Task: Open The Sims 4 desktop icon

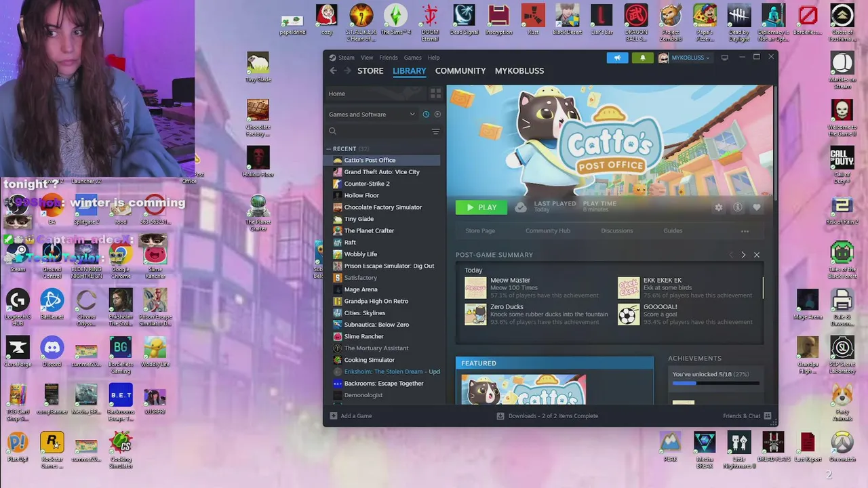Action: point(395,20)
